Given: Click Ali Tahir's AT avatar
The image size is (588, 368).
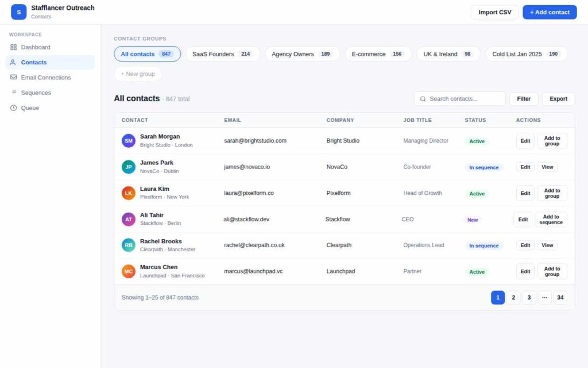Looking at the screenshot, I should point(128,219).
